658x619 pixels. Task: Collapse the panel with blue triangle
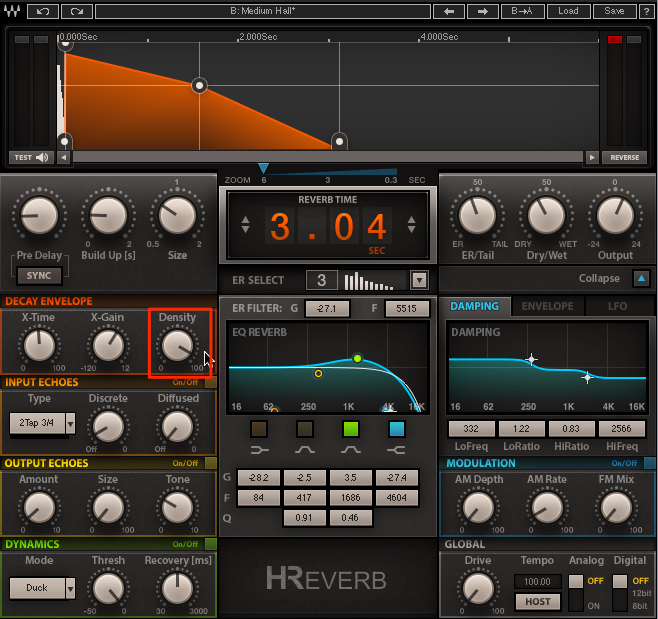(x=641, y=278)
